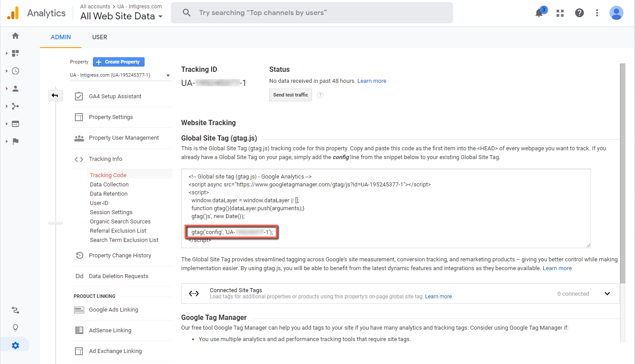The width and height of the screenshot is (635, 364).
Task: Expand the Realtime sidebar arrow
Action: click(7, 71)
